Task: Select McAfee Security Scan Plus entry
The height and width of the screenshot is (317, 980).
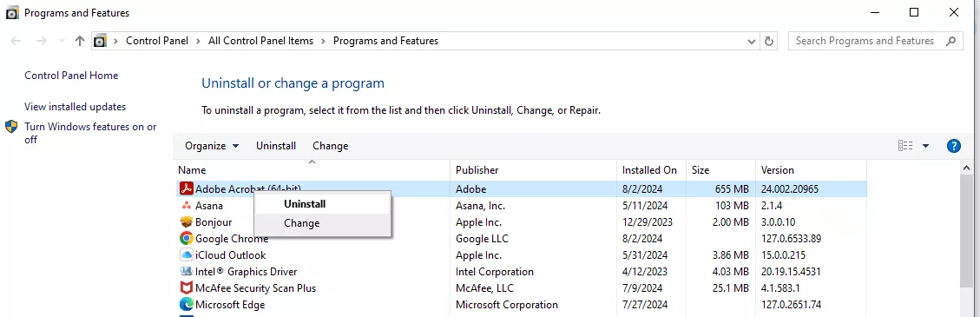Action: point(521,288)
